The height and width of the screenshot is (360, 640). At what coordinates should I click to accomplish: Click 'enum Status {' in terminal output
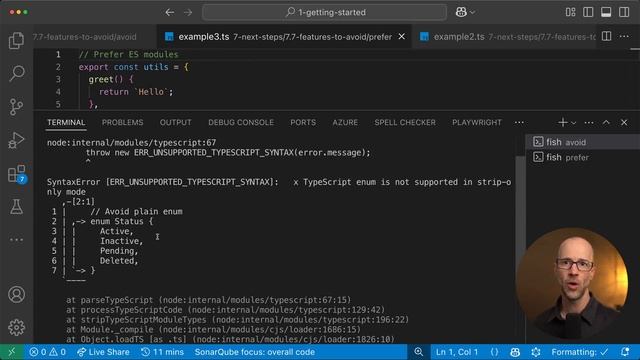(122, 221)
